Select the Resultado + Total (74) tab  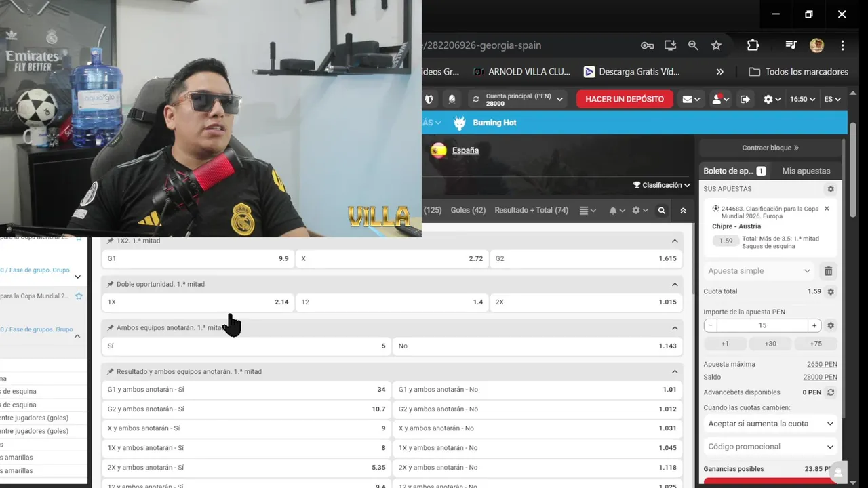[532, 210]
